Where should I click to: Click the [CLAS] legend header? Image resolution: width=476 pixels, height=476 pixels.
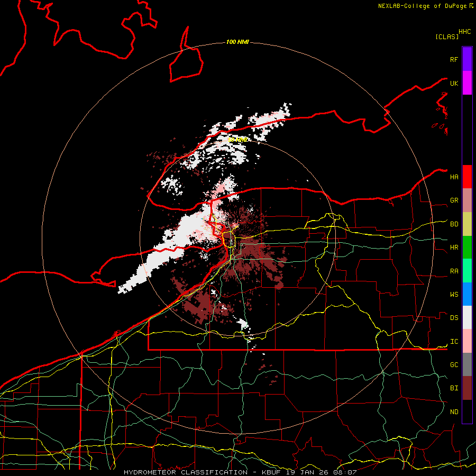coord(447,36)
